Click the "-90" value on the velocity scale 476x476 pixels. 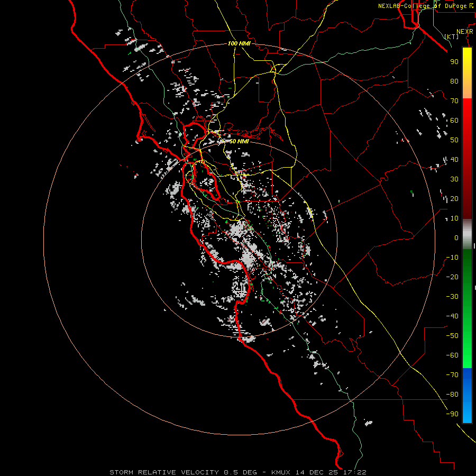click(x=452, y=414)
